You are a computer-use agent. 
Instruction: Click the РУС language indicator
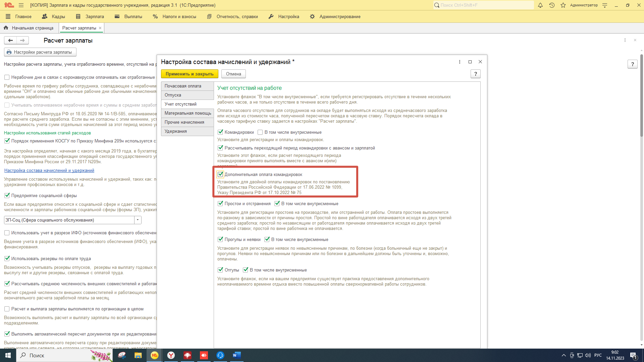tap(598, 355)
